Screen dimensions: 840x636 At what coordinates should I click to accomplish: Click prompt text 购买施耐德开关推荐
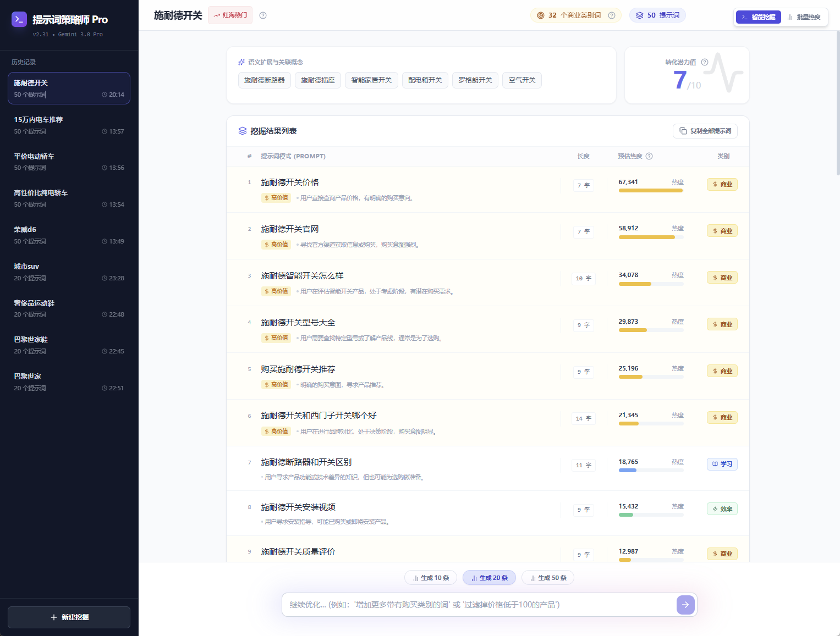point(298,369)
